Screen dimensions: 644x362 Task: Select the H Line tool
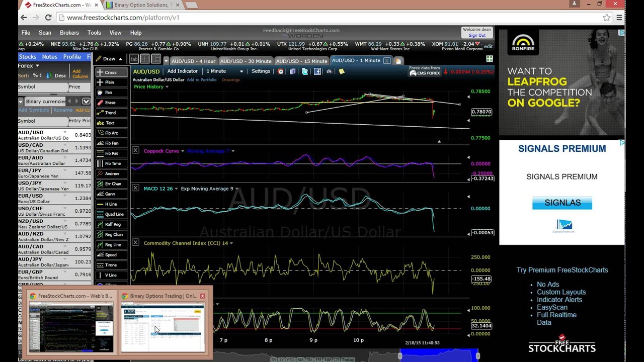111,204
